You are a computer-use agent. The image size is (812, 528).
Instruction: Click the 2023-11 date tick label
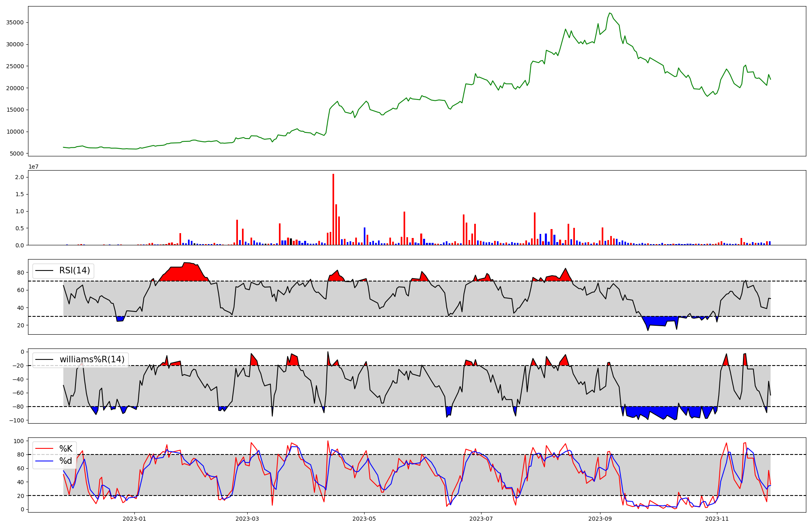[717, 519]
